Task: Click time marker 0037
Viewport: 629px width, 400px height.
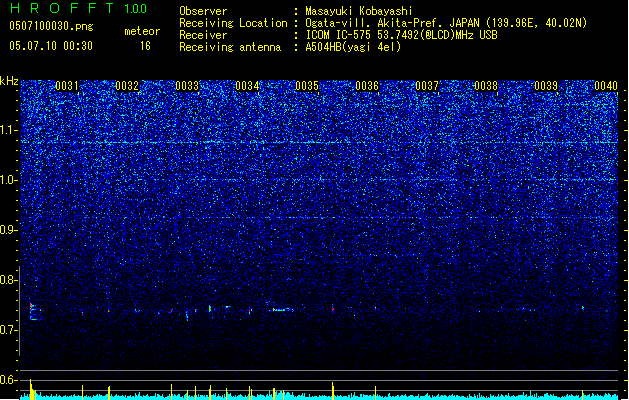Action: [x=427, y=86]
